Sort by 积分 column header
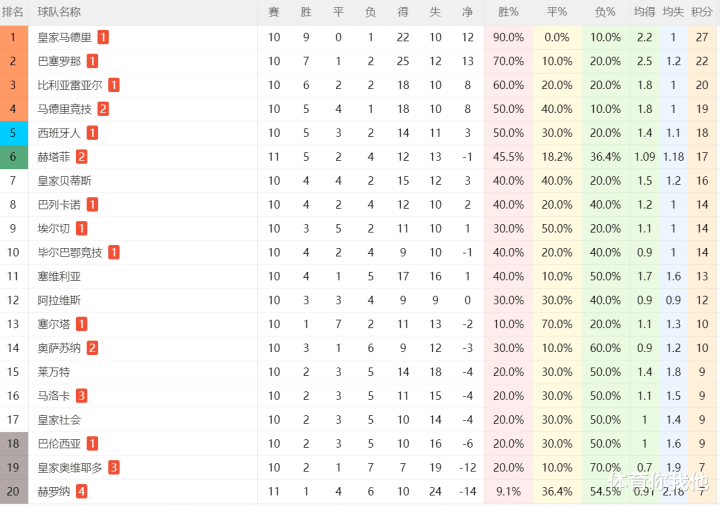Image resolution: width=720 pixels, height=505 pixels. (x=702, y=12)
